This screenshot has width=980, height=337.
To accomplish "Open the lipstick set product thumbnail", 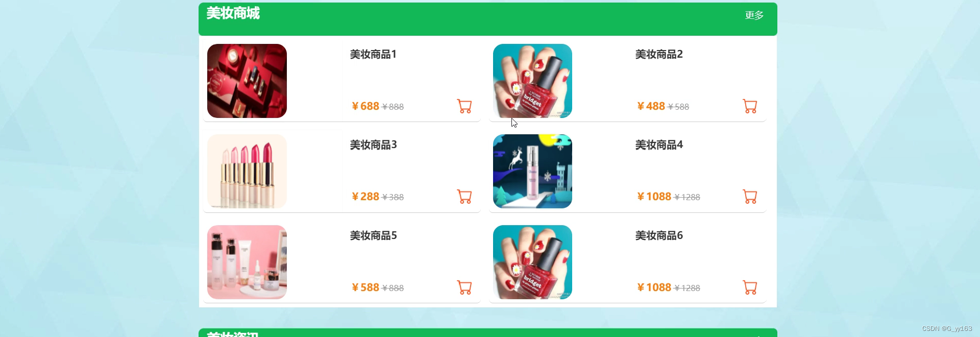I will click(x=247, y=171).
